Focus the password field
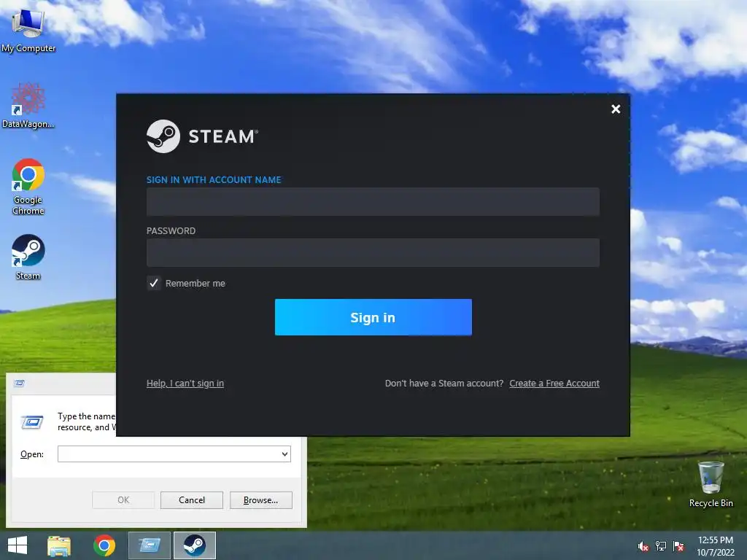This screenshot has height=560, width=747. (373, 252)
